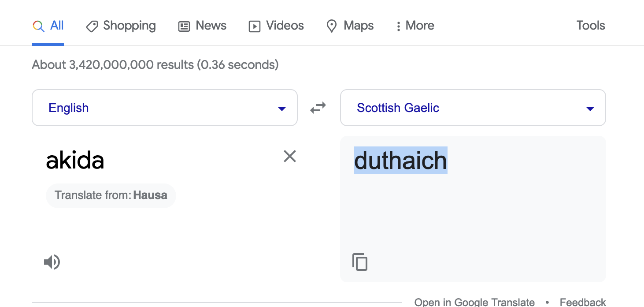Image resolution: width=644 pixels, height=307 pixels.
Task: Select Translate from: Hausa suggestion
Action: point(111,195)
